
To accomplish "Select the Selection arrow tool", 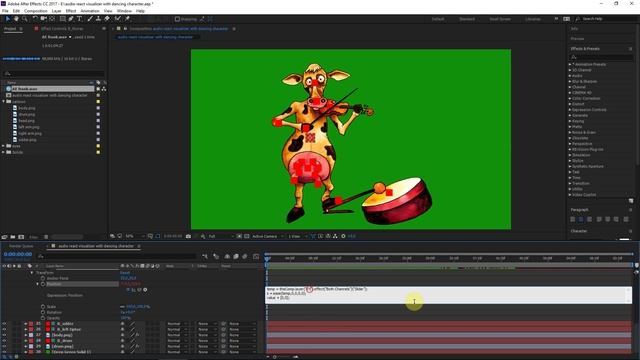I will tap(7, 19).
